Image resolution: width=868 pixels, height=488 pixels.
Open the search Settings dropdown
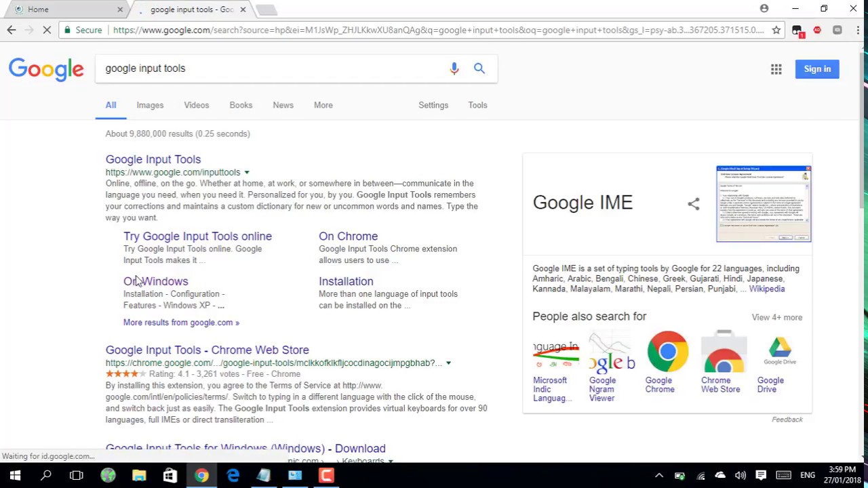433,105
